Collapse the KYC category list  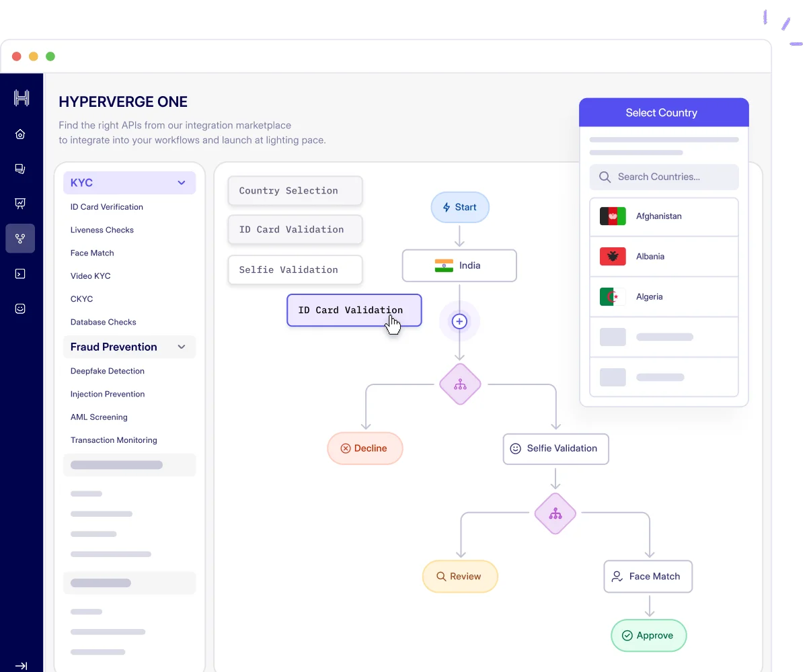[181, 182]
